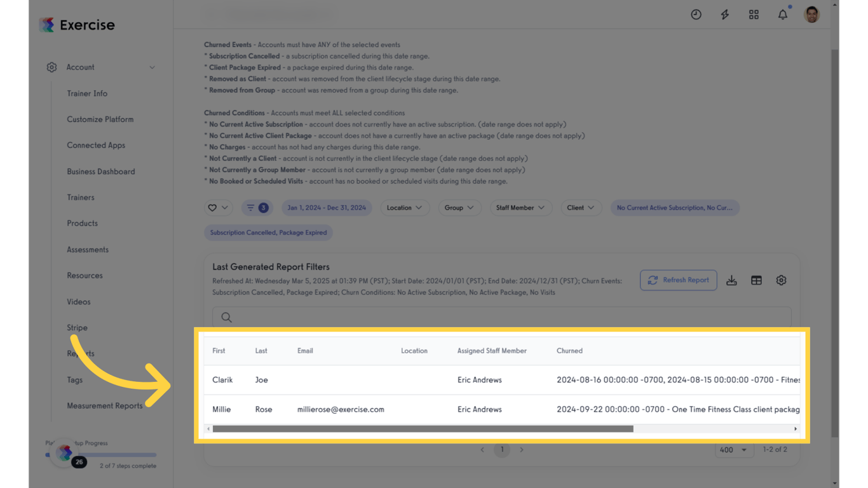Expand the Staff Member filter dropdown

click(520, 208)
